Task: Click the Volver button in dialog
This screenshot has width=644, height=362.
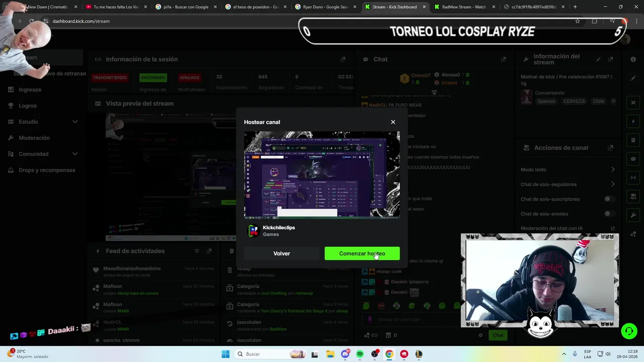Action: click(x=282, y=253)
